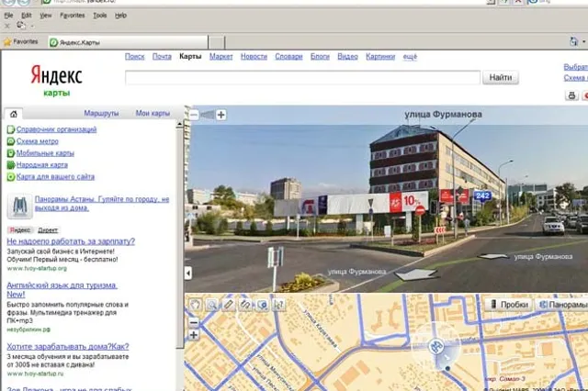Screen dimensions: 588x391
Task: Open dropdown arrow beside the IE toolbar icon
Action: tap(32, 26)
